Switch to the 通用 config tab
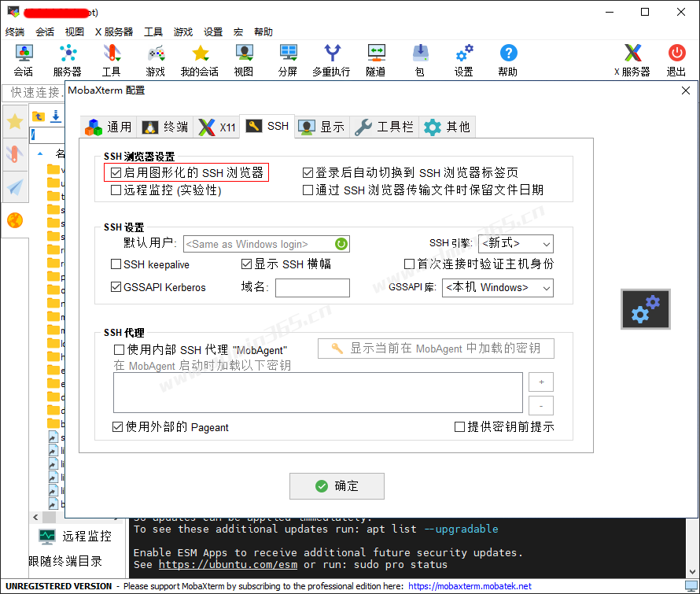This screenshot has width=700, height=594. click(x=109, y=127)
